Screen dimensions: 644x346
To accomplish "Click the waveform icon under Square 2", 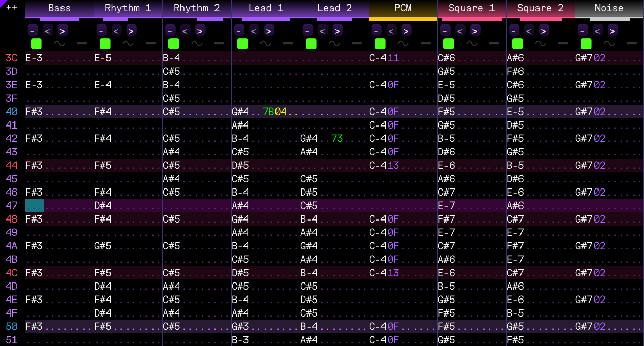I will [541, 43].
